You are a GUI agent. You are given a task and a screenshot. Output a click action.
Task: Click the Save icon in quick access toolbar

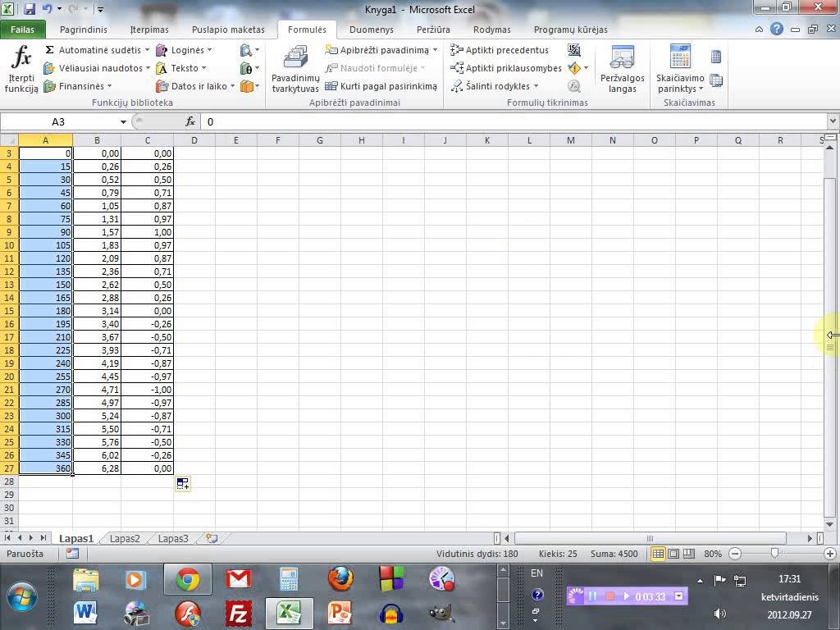pos(29,9)
